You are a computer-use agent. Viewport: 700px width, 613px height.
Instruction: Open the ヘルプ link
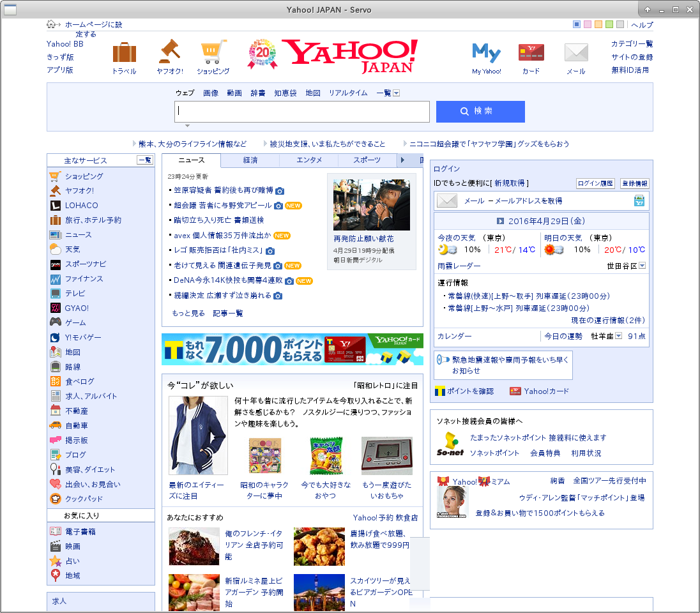click(x=642, y=25)
